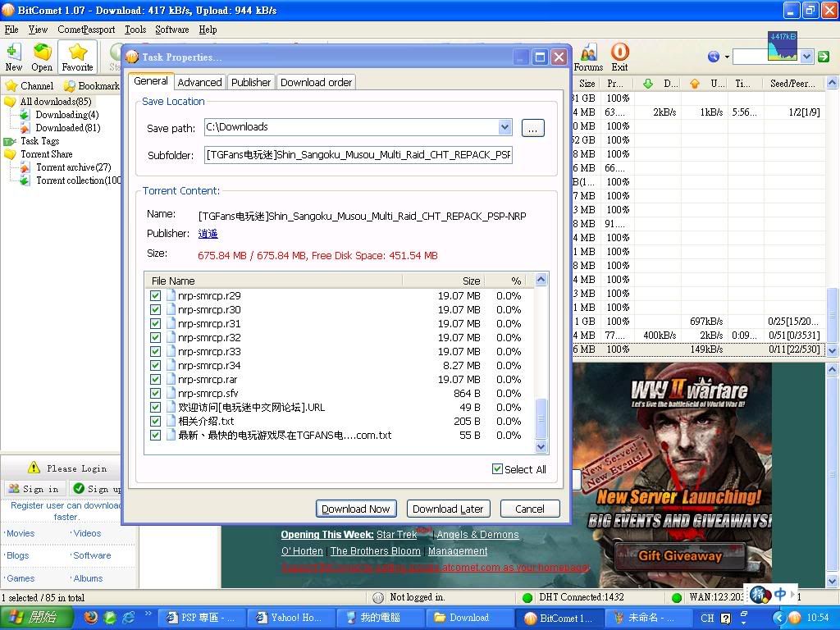
Task: Click the upload-speed column header arrow icon
Action: point(695,84)
